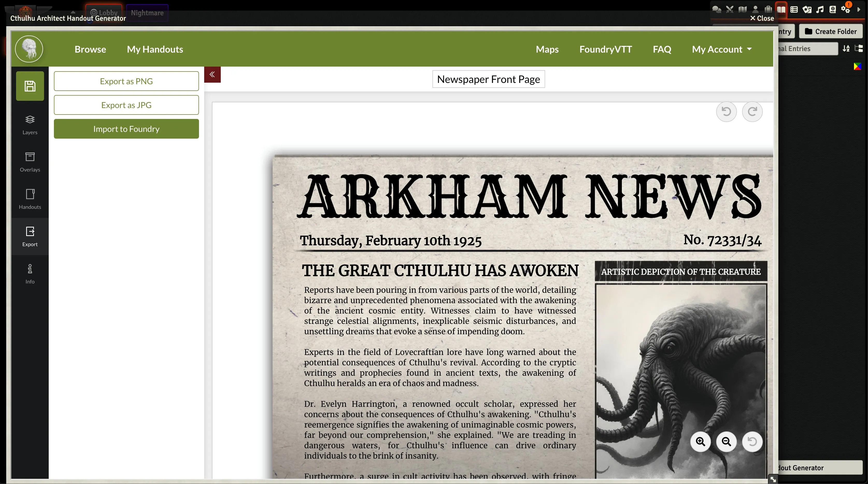Click the Cthulhu creature illustration
868x484 pixels.
(x=681, y=381)
